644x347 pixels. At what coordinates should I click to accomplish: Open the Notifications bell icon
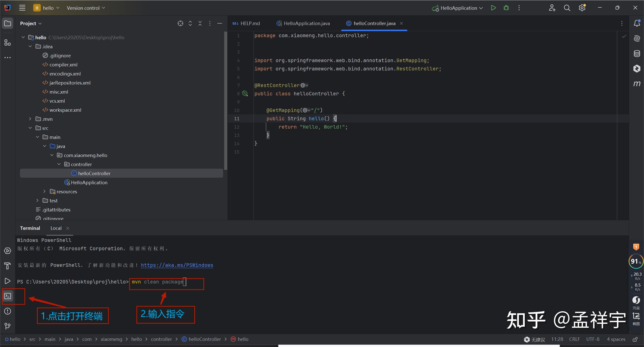636,23
